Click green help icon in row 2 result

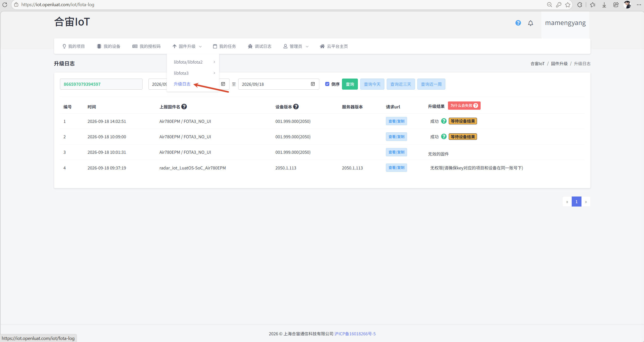pyautogui.click(x=444, y=136)
